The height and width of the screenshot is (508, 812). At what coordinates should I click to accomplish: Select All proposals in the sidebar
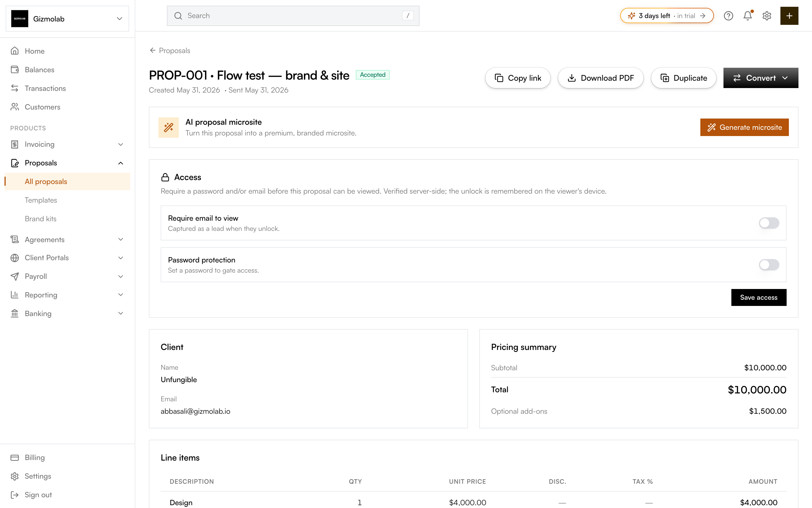(x=67, y=181)
